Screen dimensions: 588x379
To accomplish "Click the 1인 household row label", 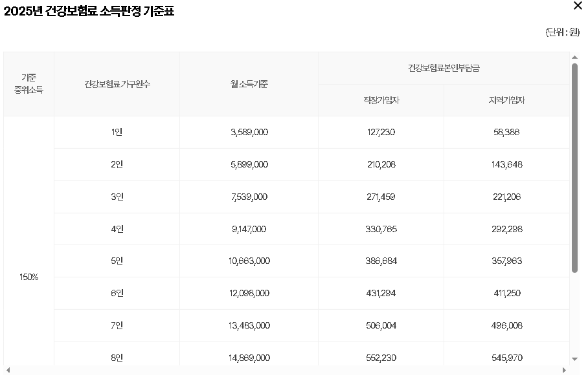I will pyautogui.click(x=117, y=132).
